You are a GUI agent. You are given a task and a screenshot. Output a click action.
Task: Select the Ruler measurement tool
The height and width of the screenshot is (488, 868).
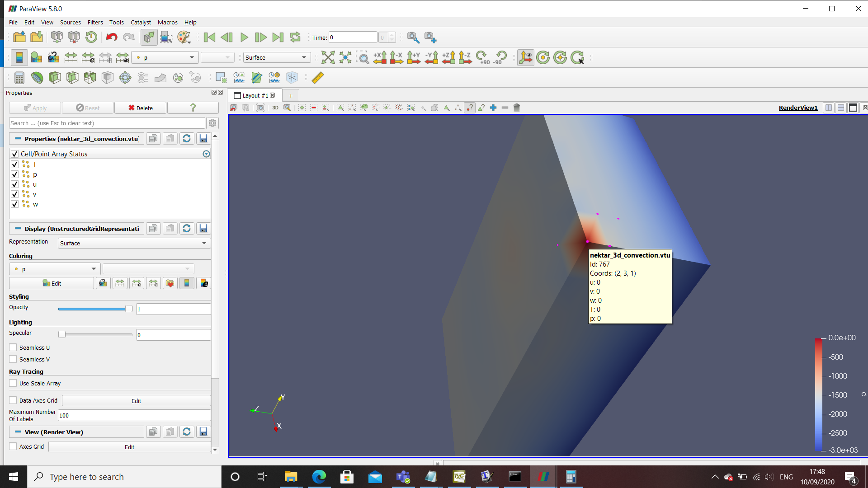click(x=317, y=78)
